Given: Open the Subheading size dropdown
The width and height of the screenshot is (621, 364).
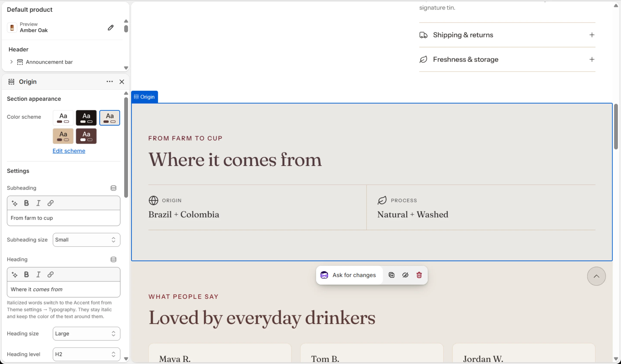Looking at the screenshot, I should (86, 240).
